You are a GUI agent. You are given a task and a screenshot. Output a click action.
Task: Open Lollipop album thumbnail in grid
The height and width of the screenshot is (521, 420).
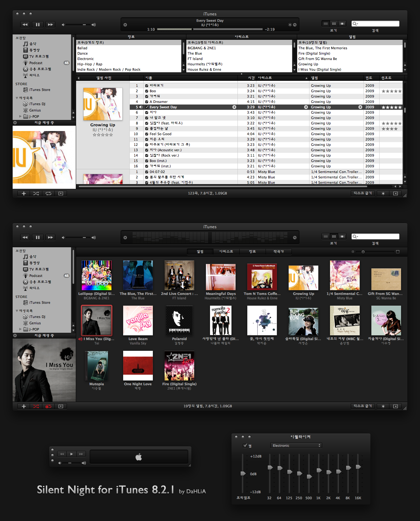coord(97,275)
